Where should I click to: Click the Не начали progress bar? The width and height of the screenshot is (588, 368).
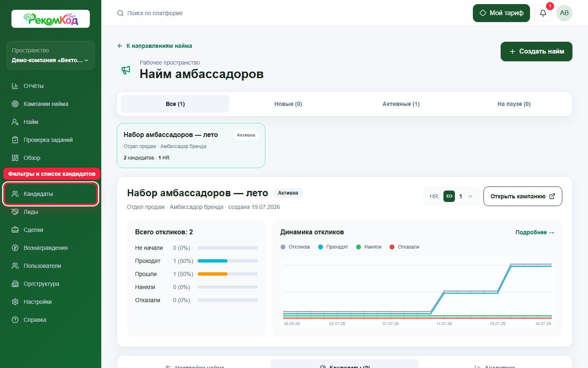click(x=227, y=248)
